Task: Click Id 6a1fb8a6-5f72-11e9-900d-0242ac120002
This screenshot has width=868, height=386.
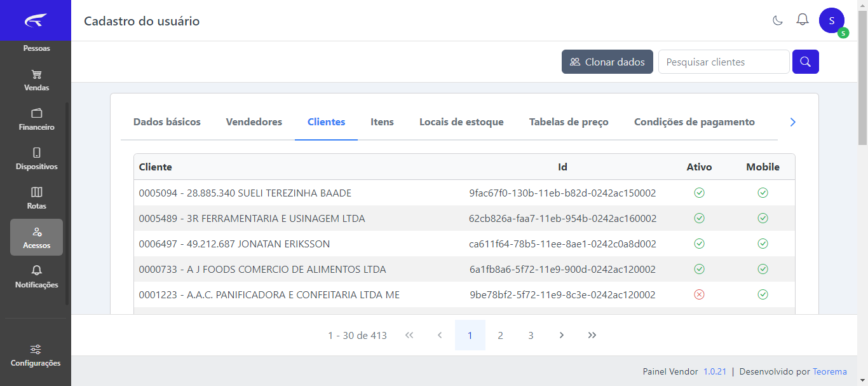Action: 562,270
